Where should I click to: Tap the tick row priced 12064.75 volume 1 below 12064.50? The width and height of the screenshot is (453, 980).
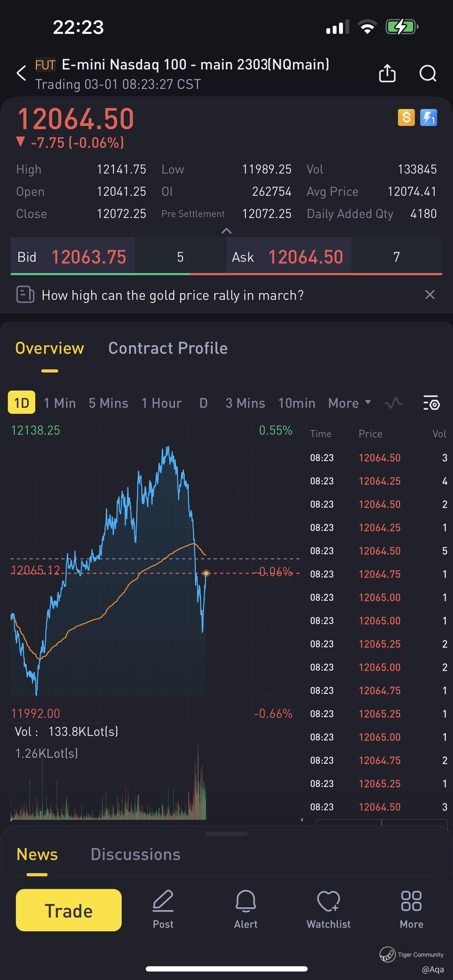point(379,574)
